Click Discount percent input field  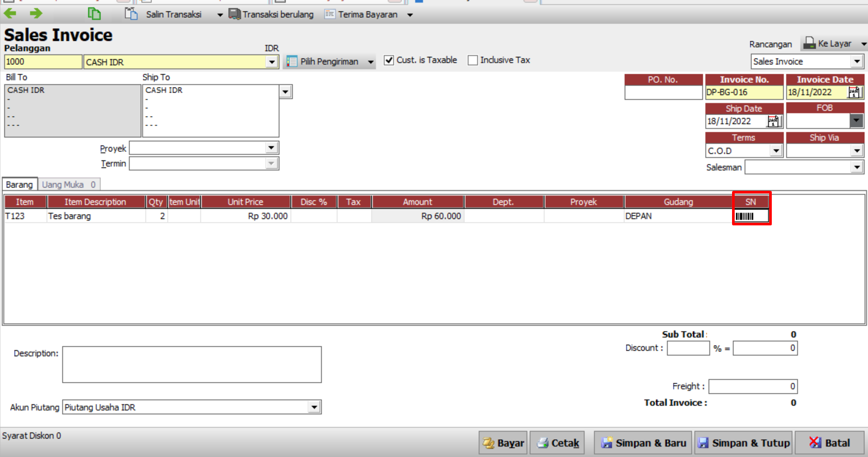tap(688, 348)
